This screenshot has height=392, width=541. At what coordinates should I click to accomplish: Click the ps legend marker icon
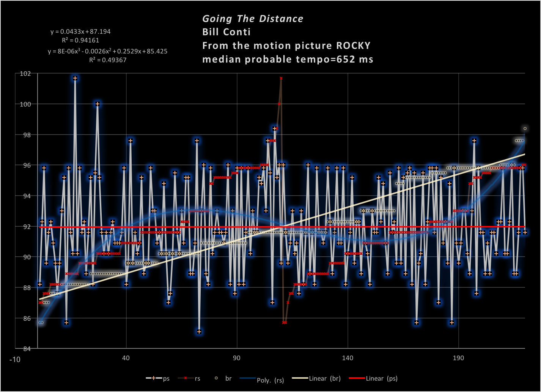pyautogui.click(x=154, y=378)
